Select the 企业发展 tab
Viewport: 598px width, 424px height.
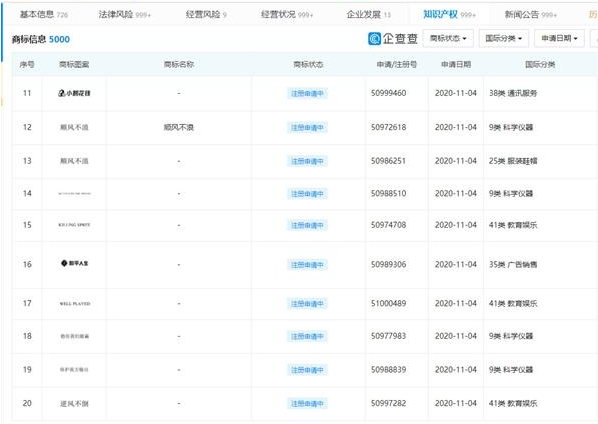point(368,14)
